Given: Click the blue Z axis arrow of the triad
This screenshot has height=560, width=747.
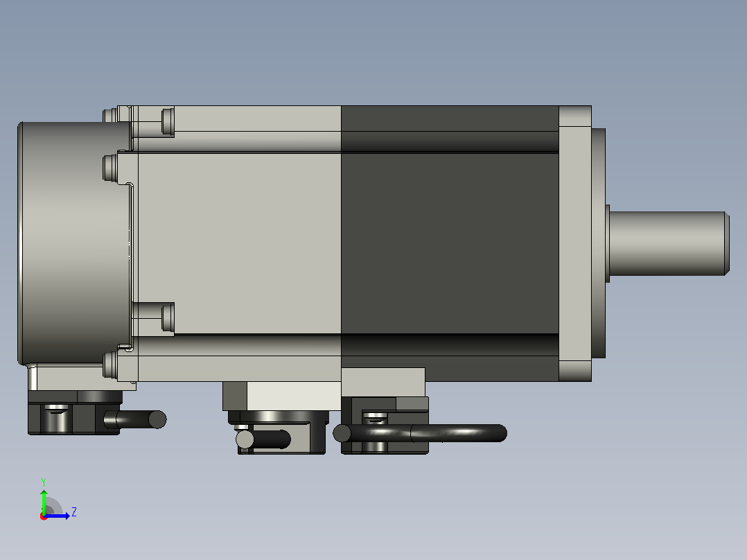Looking at the screenshot, I should point(57,516).
